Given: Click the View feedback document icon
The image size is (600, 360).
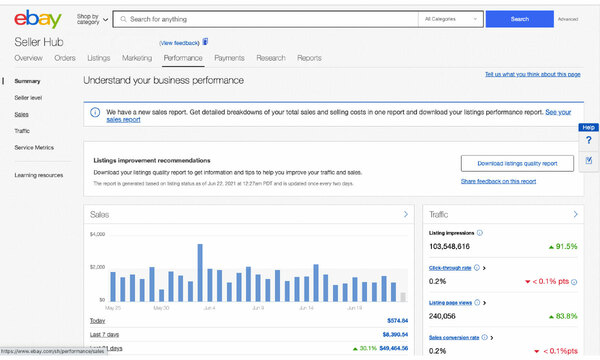Looking at the screenshot, I should point(205,42).
